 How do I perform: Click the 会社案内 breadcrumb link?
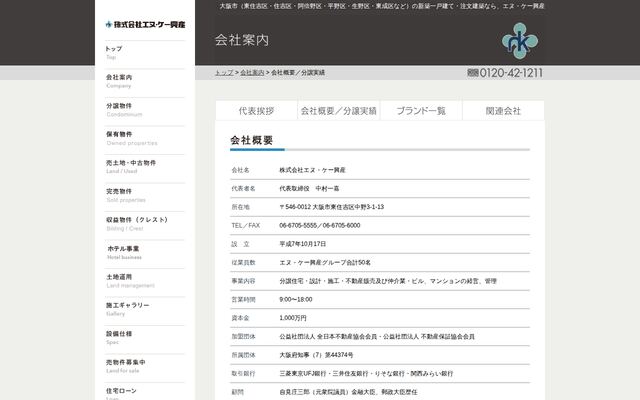coord(252,73)
